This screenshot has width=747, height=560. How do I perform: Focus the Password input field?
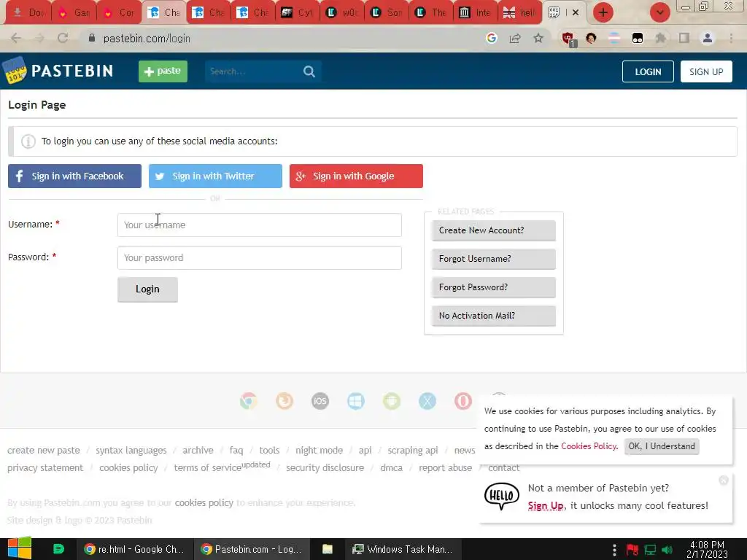260,257
